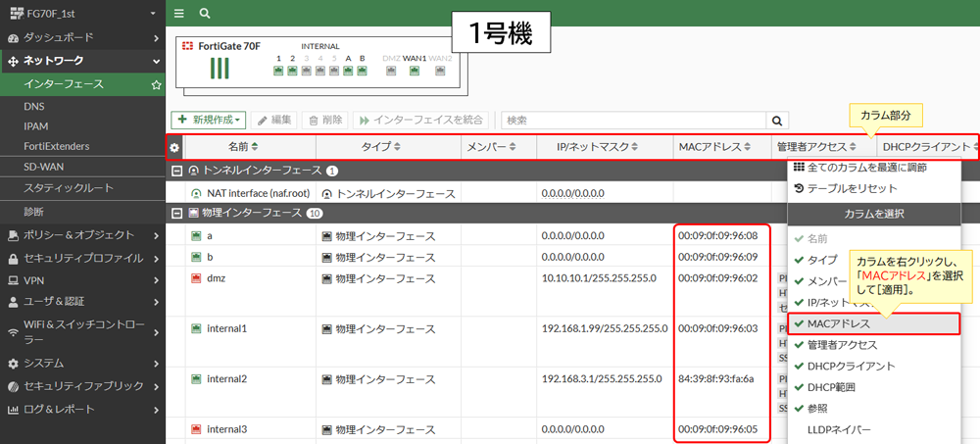The width and height of the screenshot is (980, 444).
Task: Expand the ログ＆レポート menu chevron
Action: [156, 411]
